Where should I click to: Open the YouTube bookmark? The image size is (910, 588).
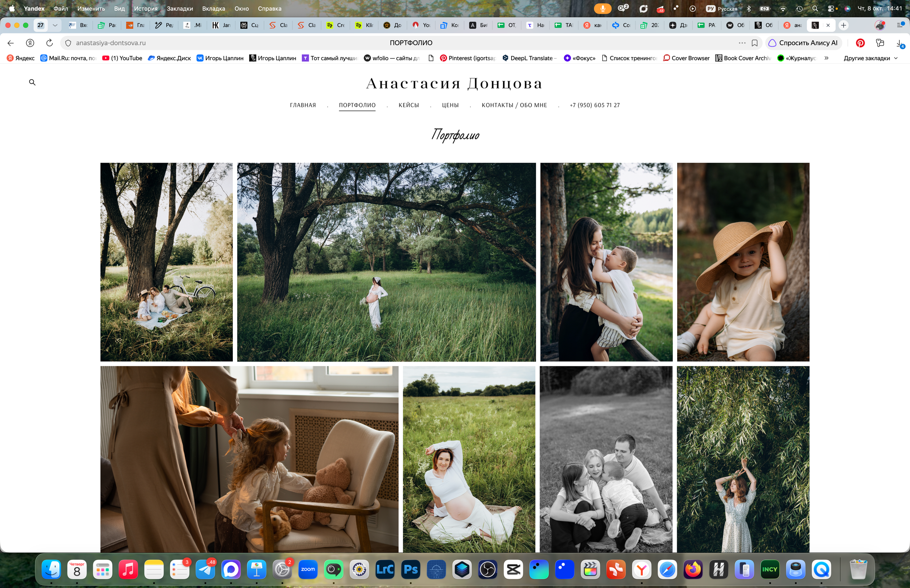coord(122,58)
